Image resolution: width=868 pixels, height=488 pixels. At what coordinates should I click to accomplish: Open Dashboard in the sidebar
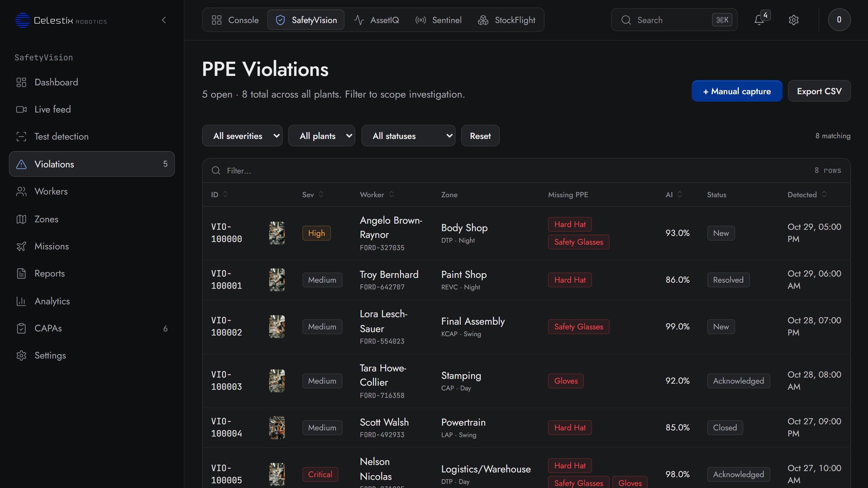pos(92,82)
